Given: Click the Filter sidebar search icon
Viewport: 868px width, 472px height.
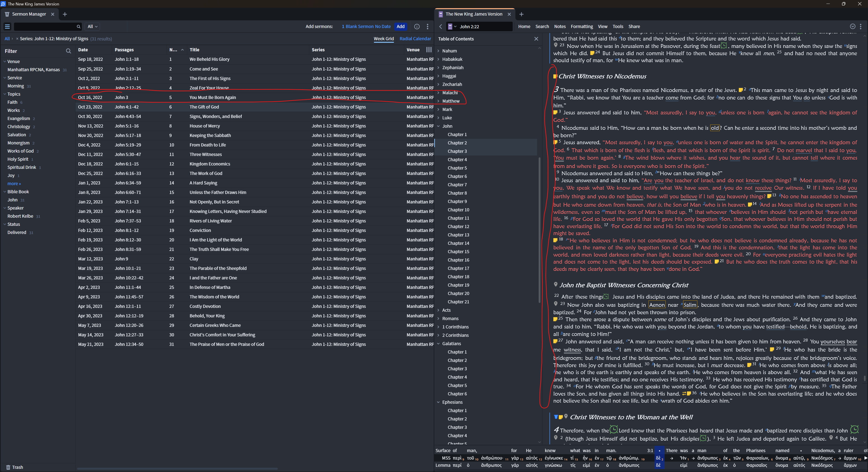Looking at the screenshot, I should [68, 51].
